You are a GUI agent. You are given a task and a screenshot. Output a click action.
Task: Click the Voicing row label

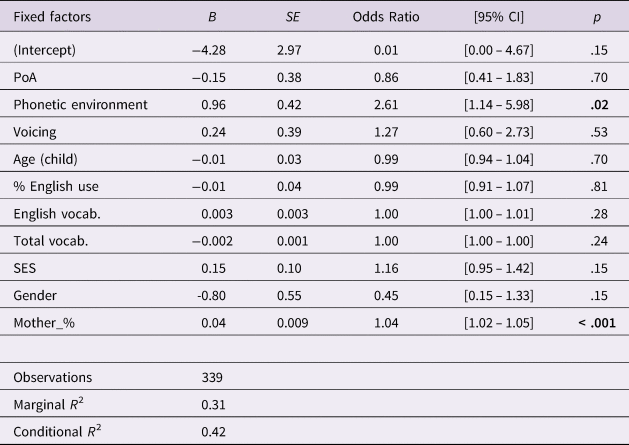(x=34, y=131)
